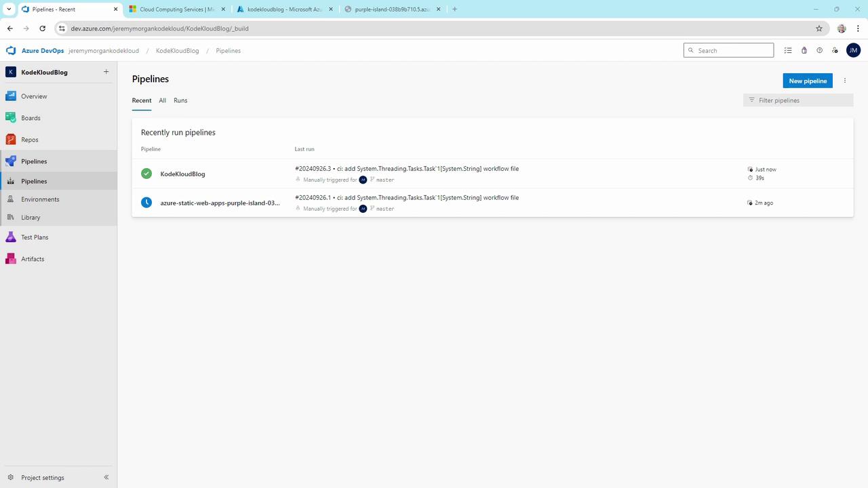Viewport: 868px width, 488px height.
Task: Click the Environments icon in sidebar
Action: click(11, 199)
